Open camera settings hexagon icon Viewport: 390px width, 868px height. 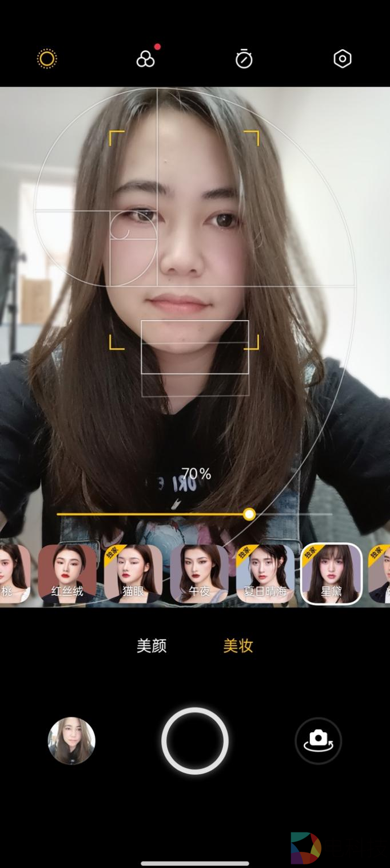click(342, 59)
